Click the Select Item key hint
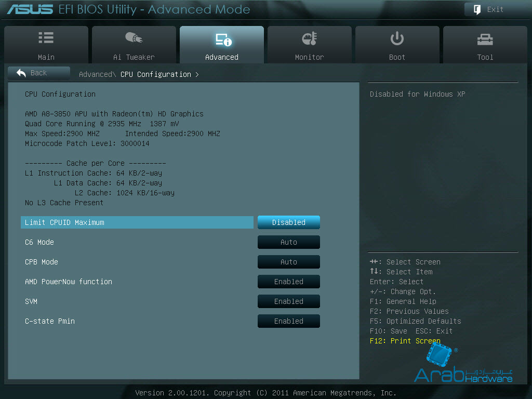 pyautogui.click(x=401, y=272)
